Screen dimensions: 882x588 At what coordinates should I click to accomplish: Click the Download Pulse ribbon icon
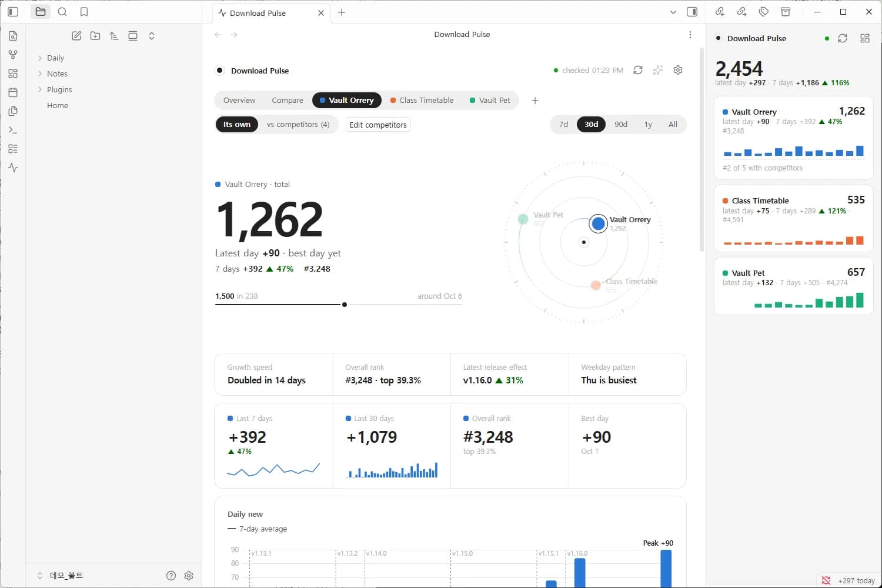point(13,168)
